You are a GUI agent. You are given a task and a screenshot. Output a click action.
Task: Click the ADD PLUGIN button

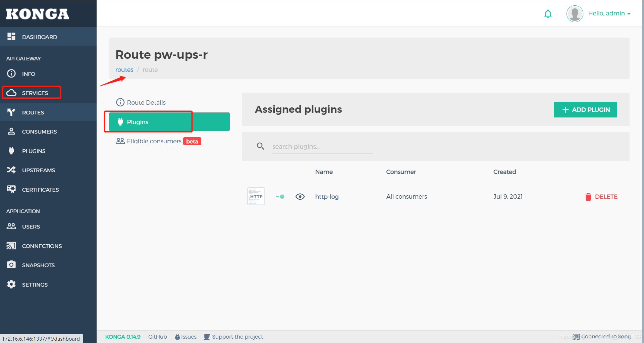point(585,109)
